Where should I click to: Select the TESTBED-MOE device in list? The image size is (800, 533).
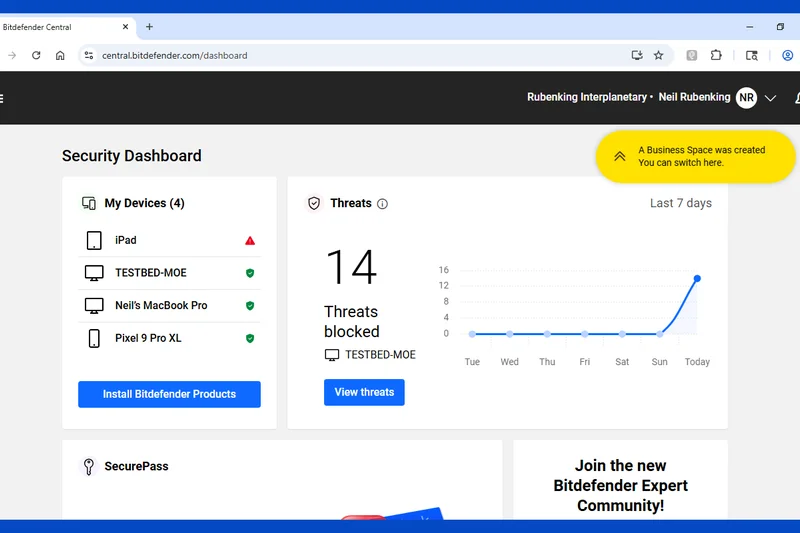169,273
